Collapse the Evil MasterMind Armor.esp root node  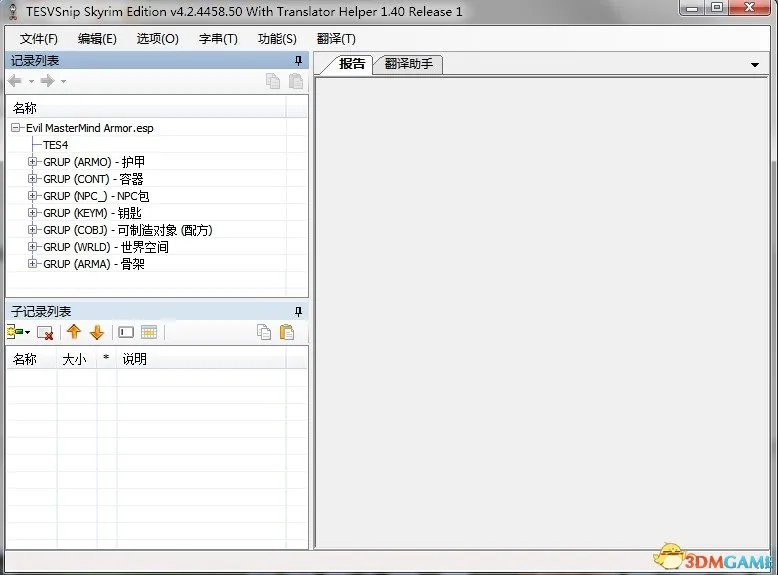point(16,128)
